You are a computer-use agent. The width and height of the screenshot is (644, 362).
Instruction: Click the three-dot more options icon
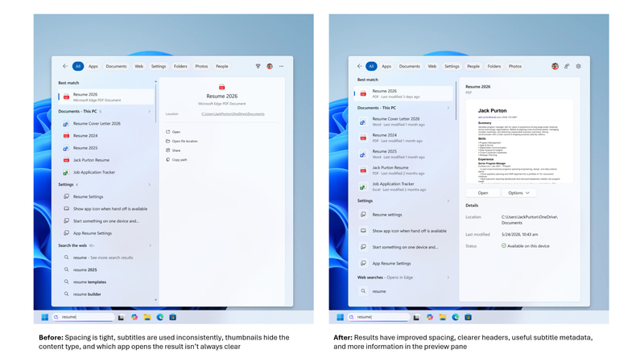281,66
